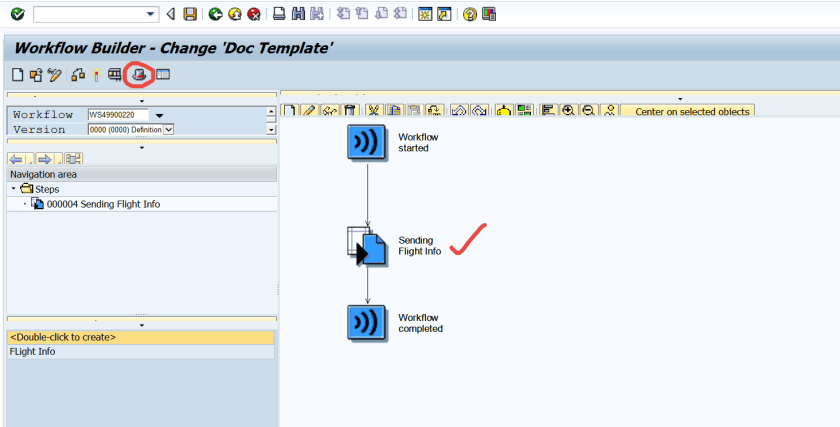Click Display glasses icon in graphic toolbar
This screenshot has height=427, width=840.
(329, 110)
